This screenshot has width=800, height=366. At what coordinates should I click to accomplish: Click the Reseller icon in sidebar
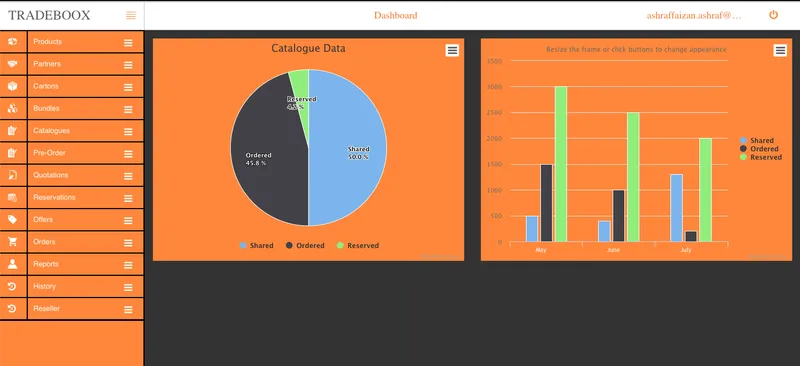[13, 308]
